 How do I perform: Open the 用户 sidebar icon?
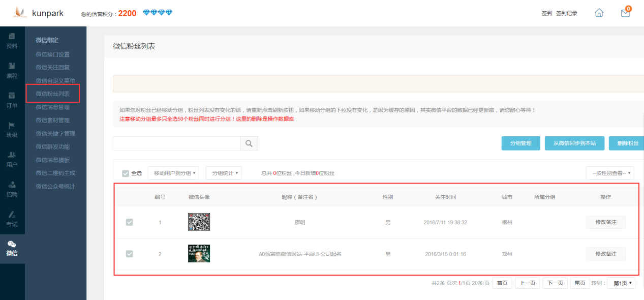(x=12, y=159)
